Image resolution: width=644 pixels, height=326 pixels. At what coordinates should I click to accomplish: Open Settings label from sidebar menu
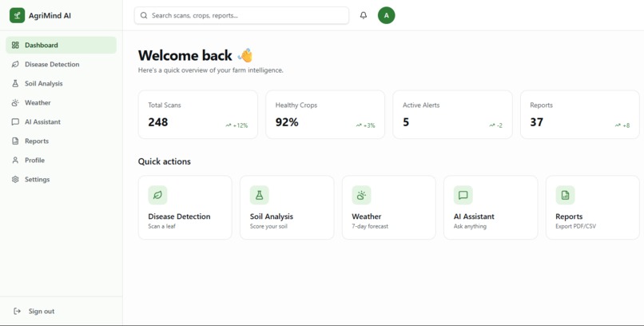[37, 180]
